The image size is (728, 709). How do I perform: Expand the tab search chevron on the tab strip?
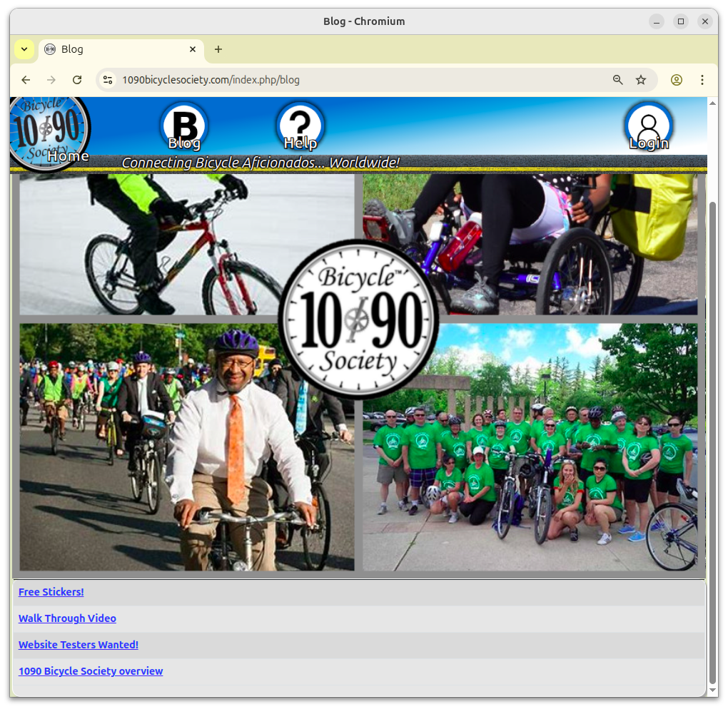click(24, 49)
